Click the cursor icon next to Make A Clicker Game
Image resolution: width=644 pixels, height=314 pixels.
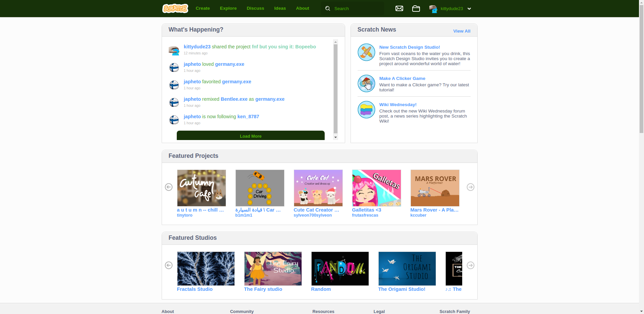(x=366, y=83)
